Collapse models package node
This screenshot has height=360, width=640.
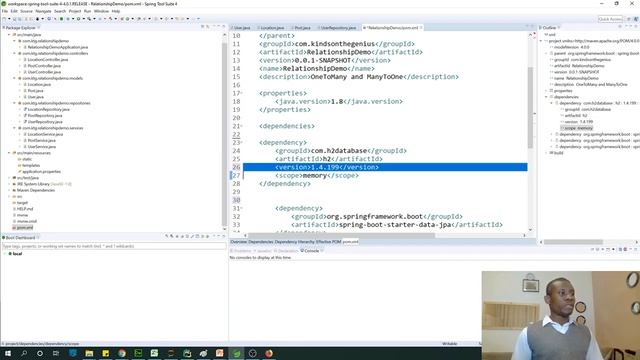(14, 78)
